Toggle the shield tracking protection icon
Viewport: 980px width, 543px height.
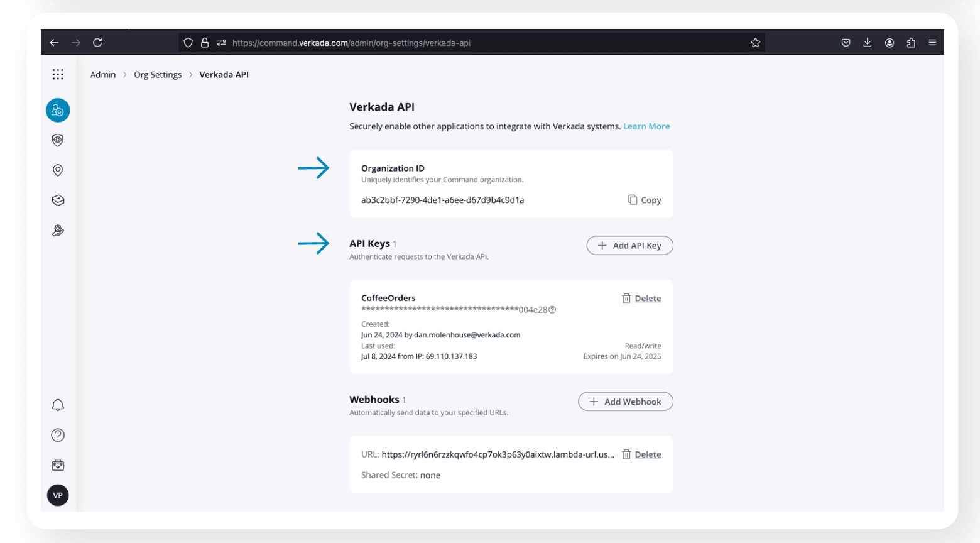click(x=188, y=42)
